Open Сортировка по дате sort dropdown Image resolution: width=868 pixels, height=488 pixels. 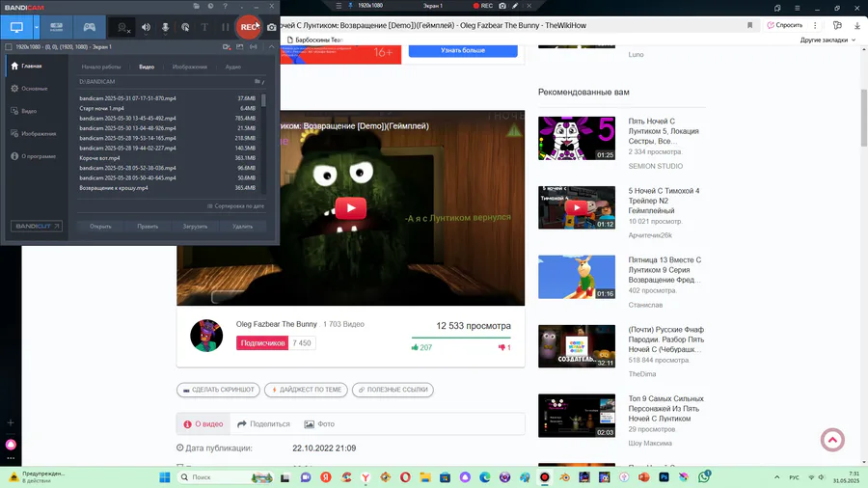click(236, 206)
